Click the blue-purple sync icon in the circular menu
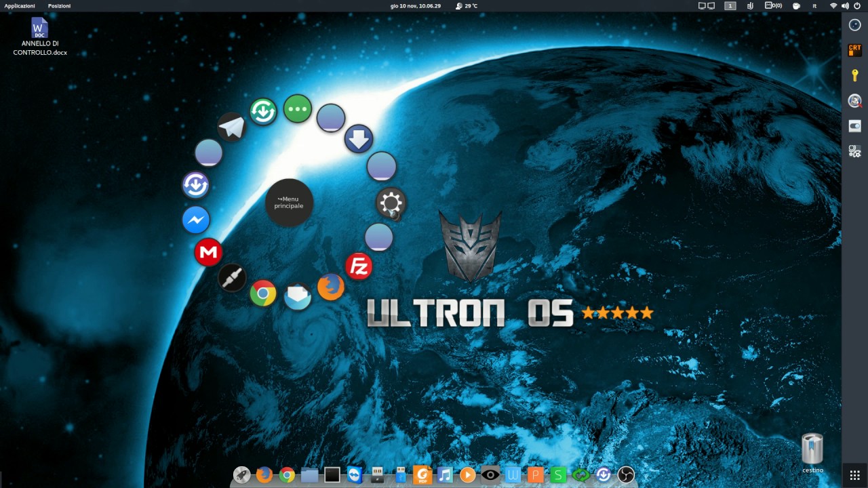 tap(196, 184)
